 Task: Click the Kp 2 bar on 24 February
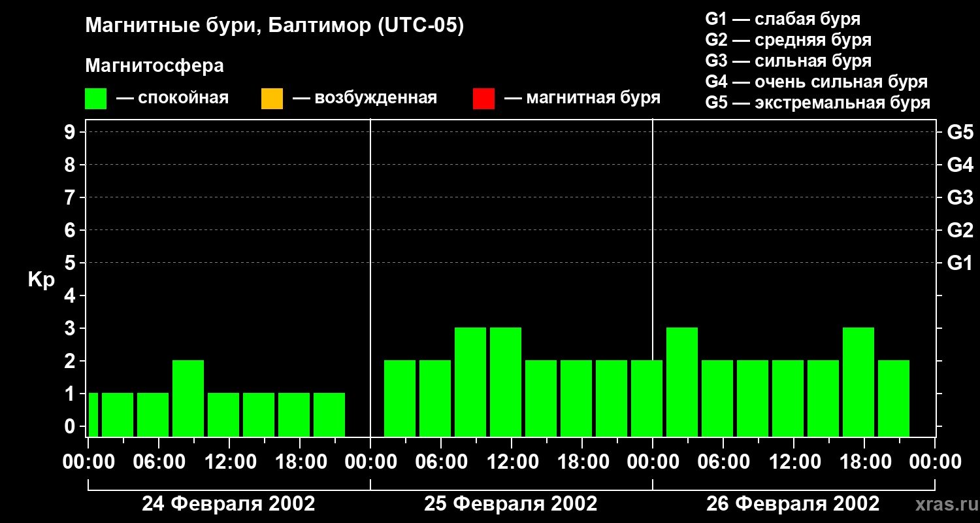(188, 398)
